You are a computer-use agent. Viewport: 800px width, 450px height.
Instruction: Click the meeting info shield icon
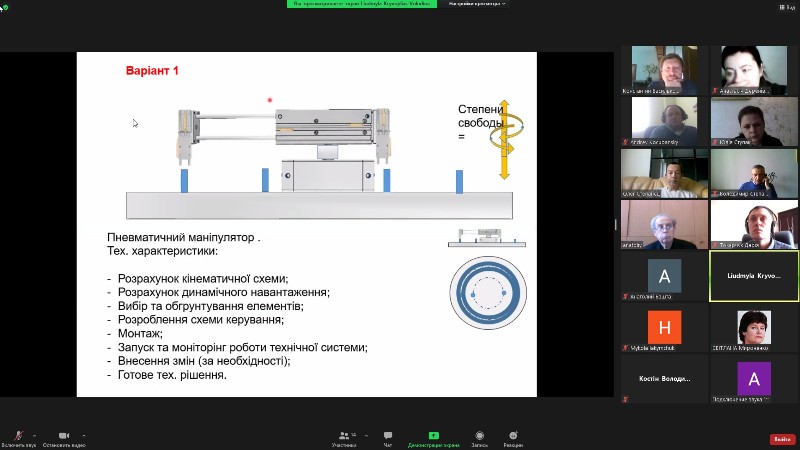5,7
